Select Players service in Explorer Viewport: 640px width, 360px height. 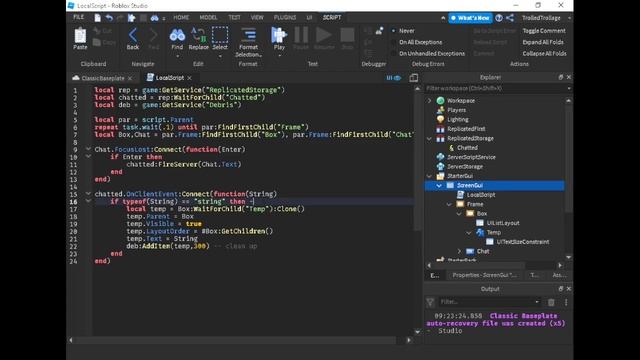coord(456,110)
